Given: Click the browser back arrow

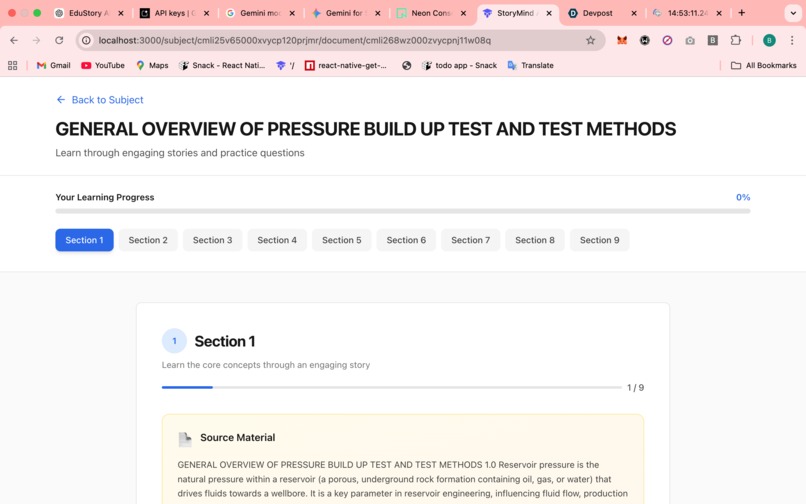Looking at the screenshot, I should [14, 40].
